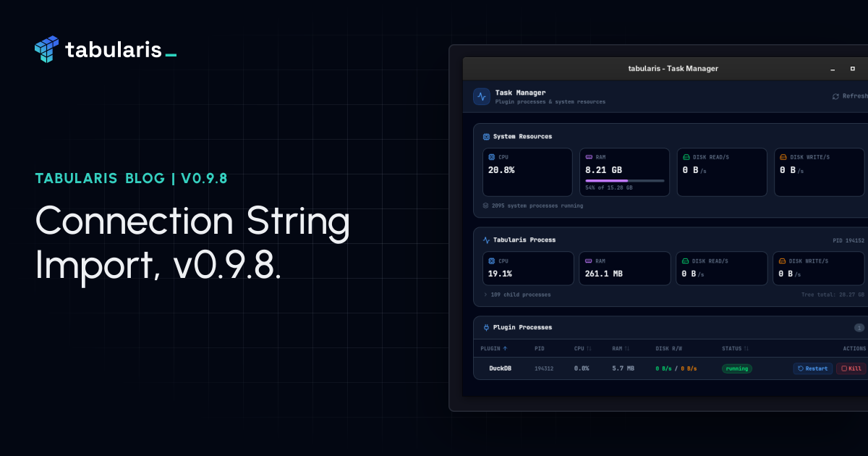868x456 pixels.
Task: Expand the 109 child processes list
Action: [x=516, y=295]
